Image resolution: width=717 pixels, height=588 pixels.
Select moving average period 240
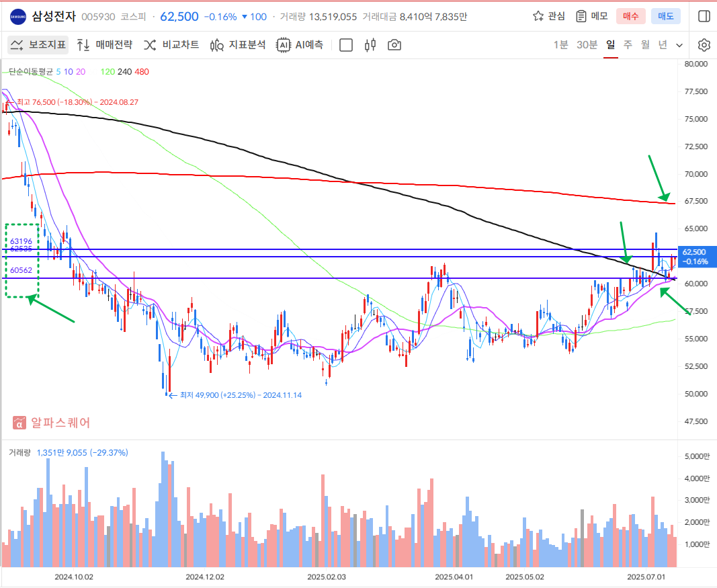124,72
